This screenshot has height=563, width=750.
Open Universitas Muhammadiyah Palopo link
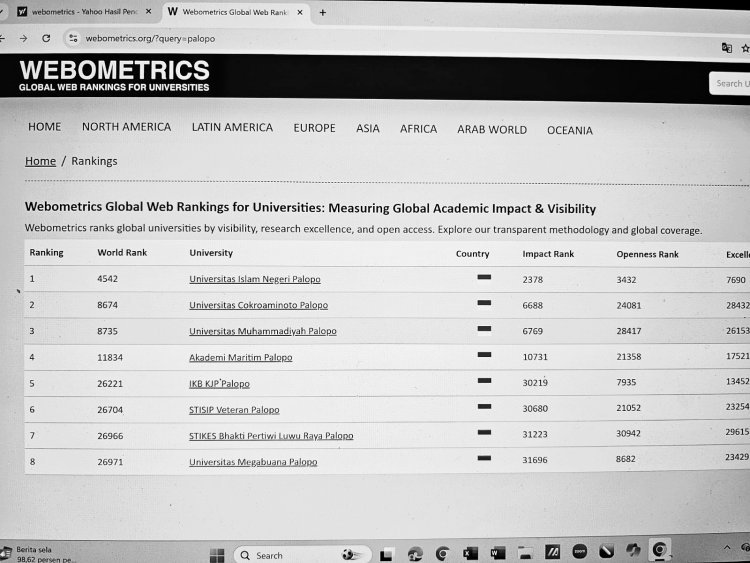tap(263, 331)
